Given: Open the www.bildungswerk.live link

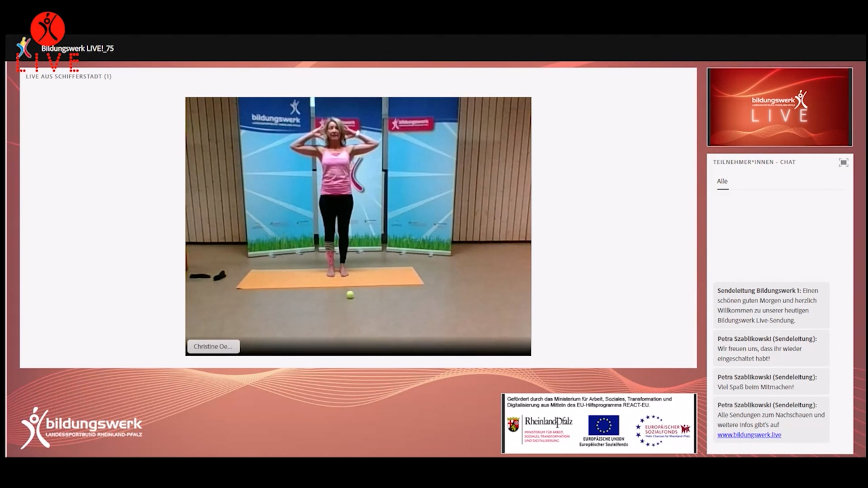Looking at the screenshot, I should [x=749, y=435].
